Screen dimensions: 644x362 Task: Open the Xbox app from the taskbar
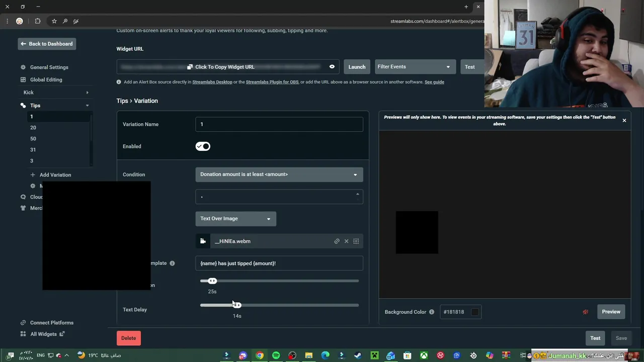click(424, 355)
